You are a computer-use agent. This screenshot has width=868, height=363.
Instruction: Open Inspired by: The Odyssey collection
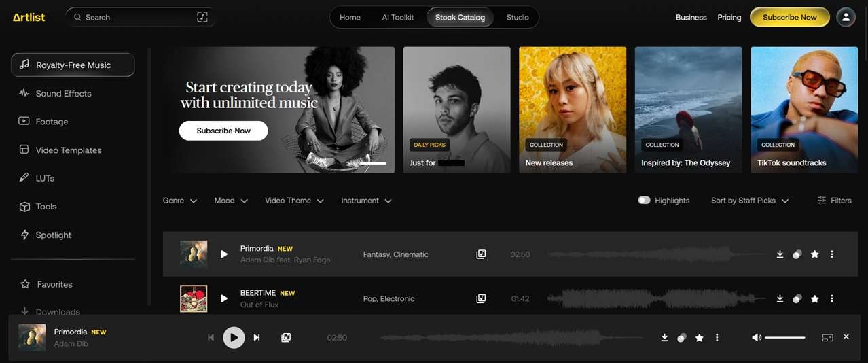(x=688, y=109)
